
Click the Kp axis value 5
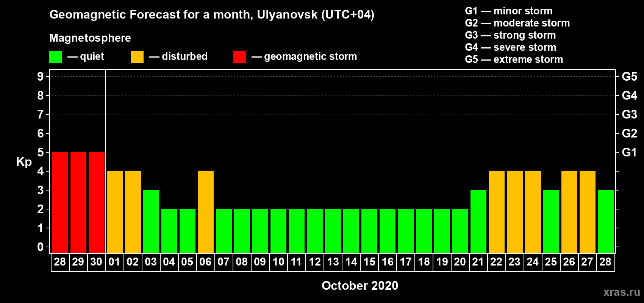coord(41,152)
